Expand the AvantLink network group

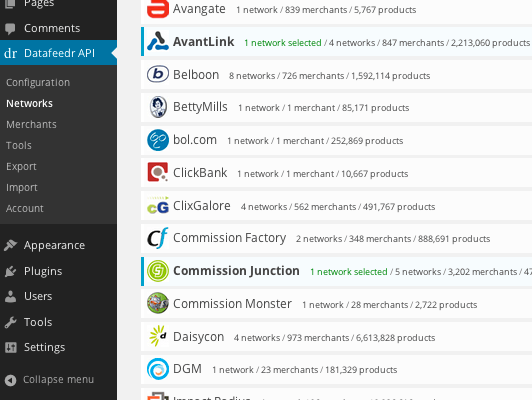click(336, 41)
